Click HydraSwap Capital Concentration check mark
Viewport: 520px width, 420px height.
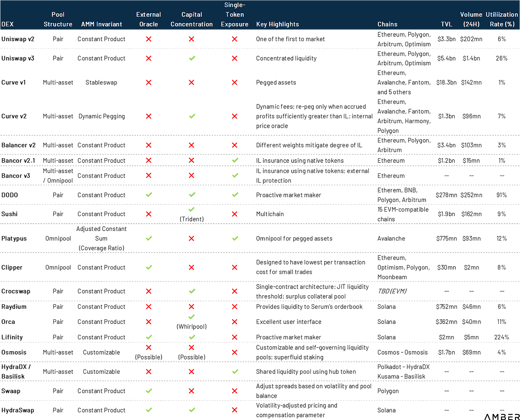tap(192, 410)
